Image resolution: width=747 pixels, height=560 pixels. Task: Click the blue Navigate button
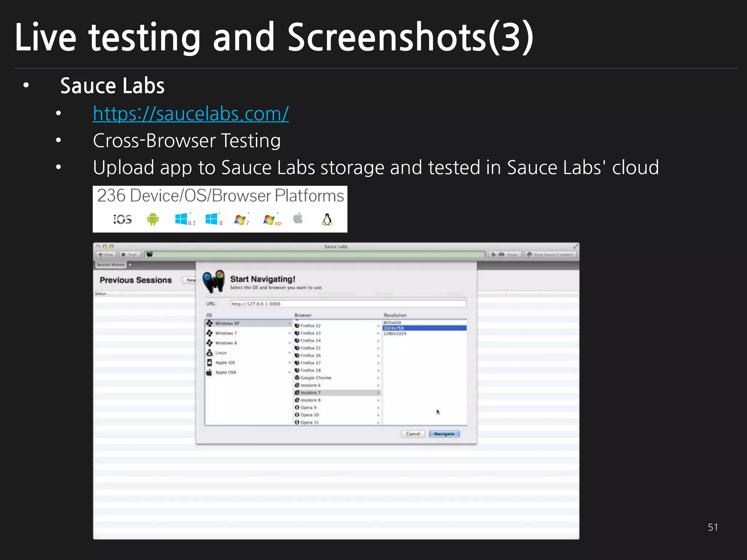[444, 434]
